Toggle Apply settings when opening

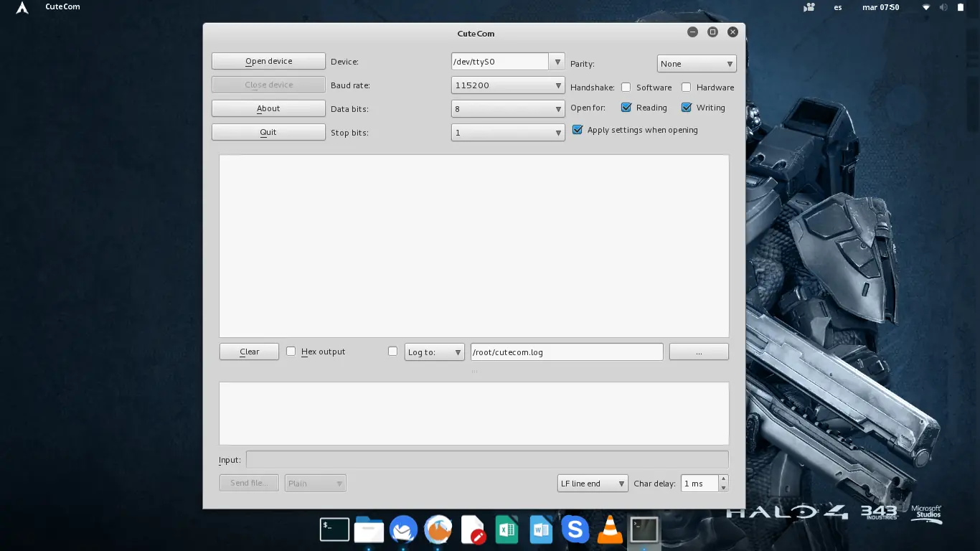pyautogui.click(x=577, y=130)
